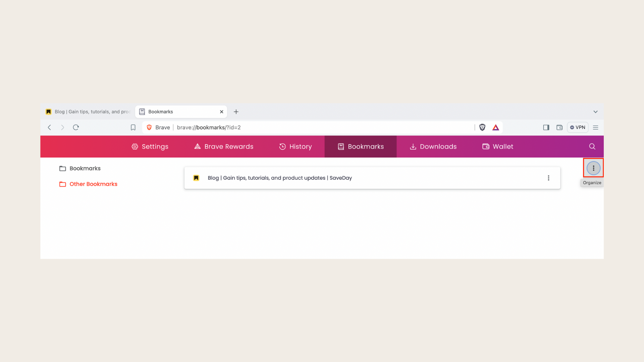Click the VPN icon in toolbar
The width and height of the screenshot is (644, 362).
click(578, 127)
